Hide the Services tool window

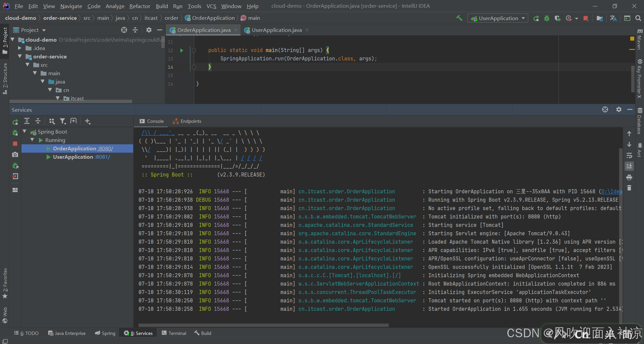pos(630,110)
